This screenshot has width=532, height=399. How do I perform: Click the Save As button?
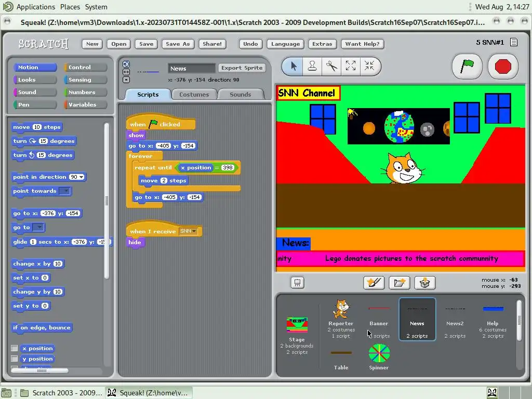click(178, 44)
